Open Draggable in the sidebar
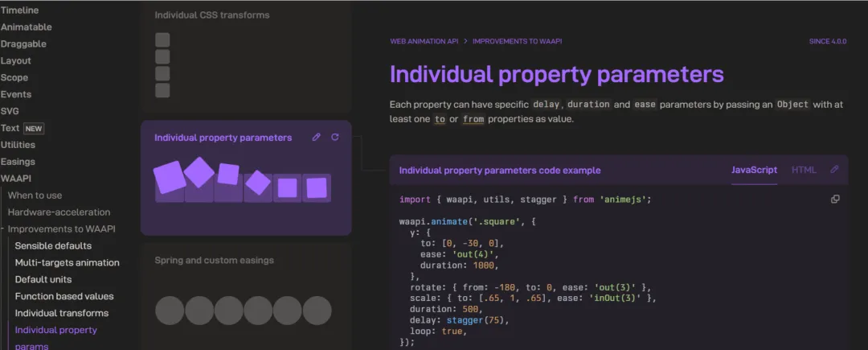 coord(23,43)
